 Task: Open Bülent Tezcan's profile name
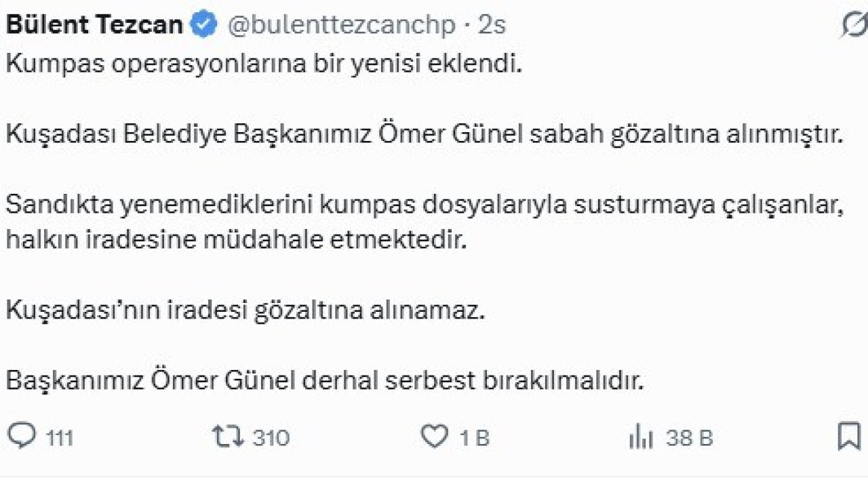94,22
